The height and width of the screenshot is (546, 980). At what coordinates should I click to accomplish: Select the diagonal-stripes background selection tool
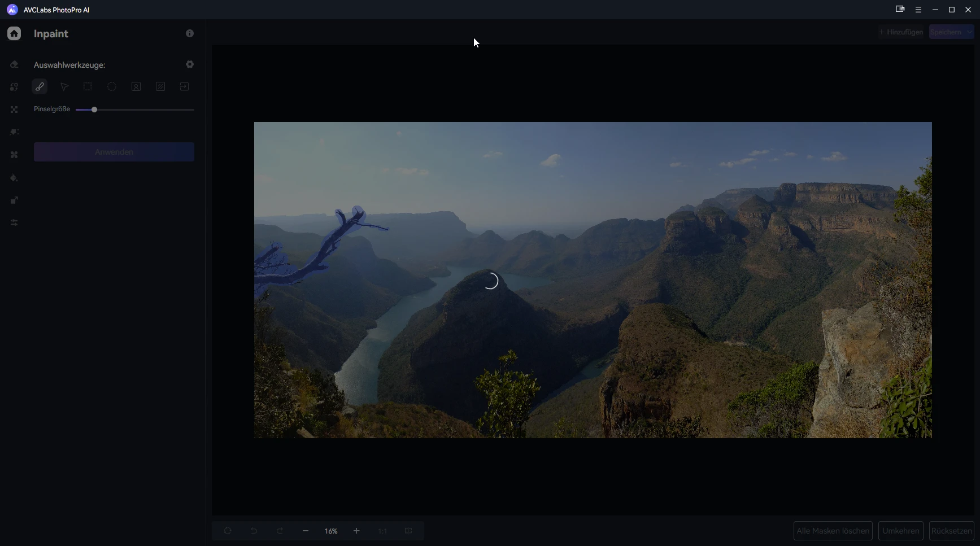pyautogui.click(x=160, y=87)
